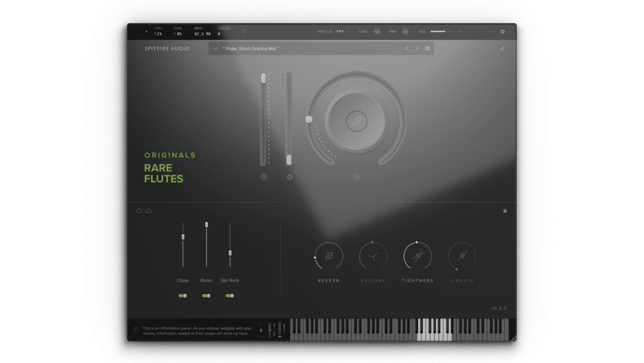Disable the Room mic signal switch

click(206, 296)
